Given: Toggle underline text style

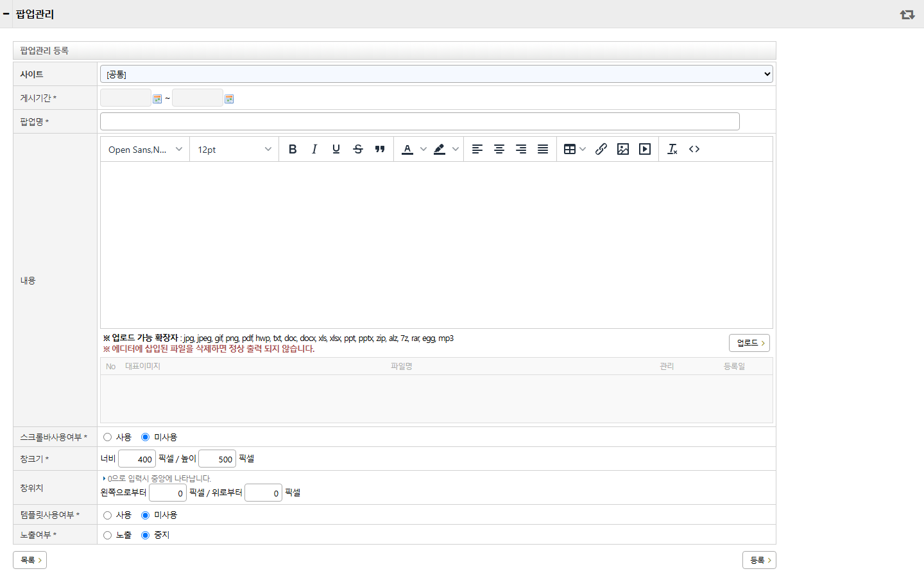Looking at the screenshot, I should click(x=336, y=149).
